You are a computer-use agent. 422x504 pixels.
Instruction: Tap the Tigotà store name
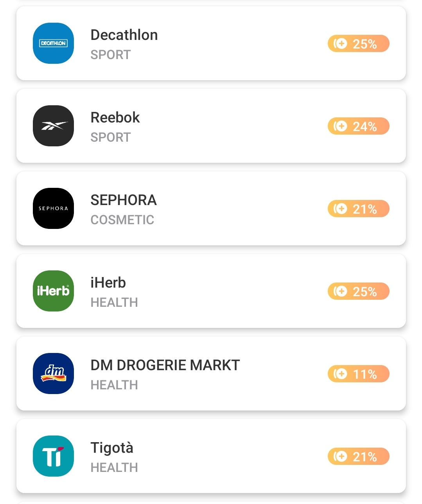112,448
